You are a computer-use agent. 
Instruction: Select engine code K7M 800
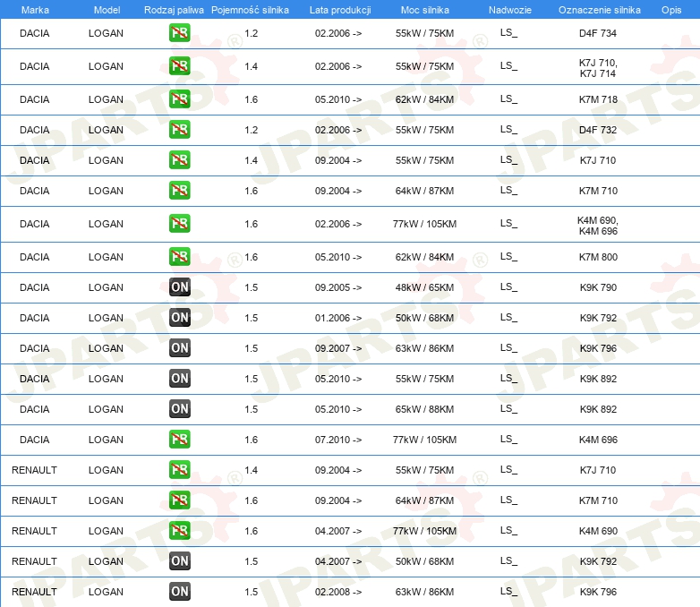click(x=598, y=257)
